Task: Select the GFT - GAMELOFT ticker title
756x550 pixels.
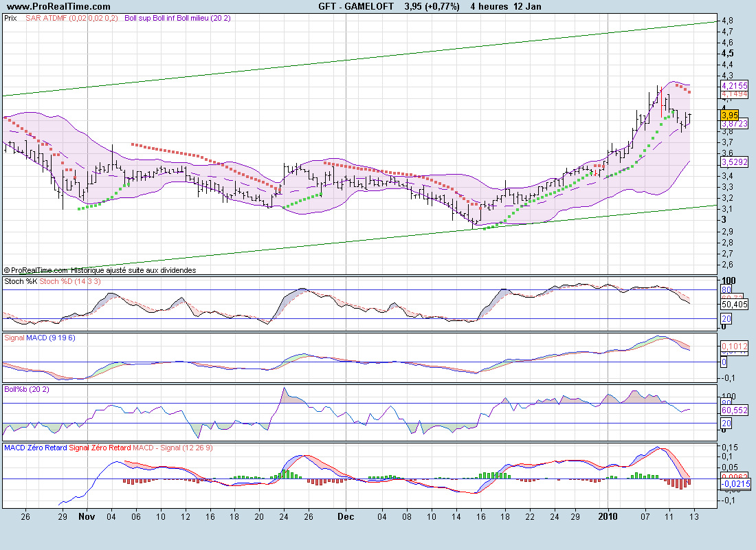Action: point(356,7)
